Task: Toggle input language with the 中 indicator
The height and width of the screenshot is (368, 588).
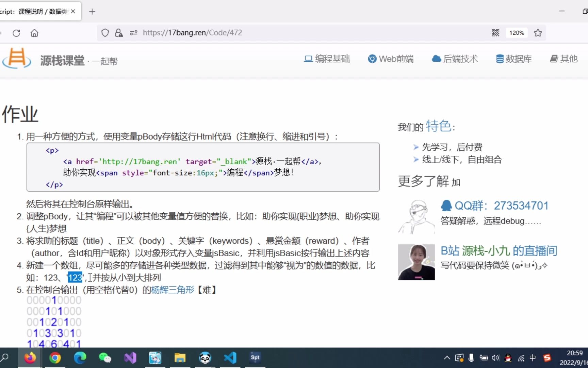Action: pyautogui.click(x=533, y=358)
